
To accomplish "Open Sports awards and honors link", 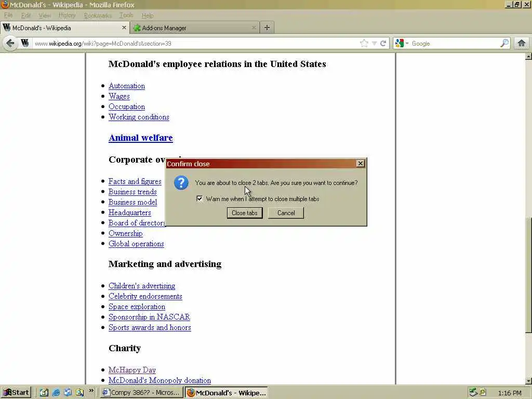I will tap(150, 327).
